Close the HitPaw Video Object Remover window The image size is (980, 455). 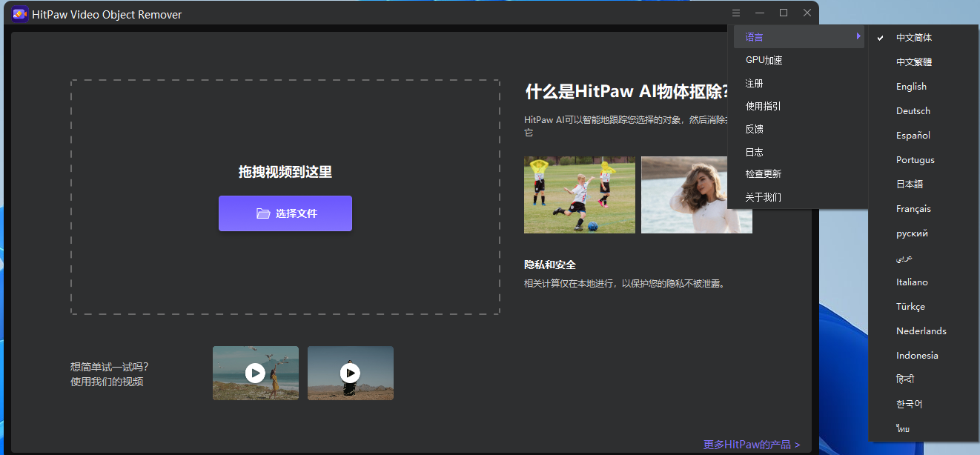807,13
